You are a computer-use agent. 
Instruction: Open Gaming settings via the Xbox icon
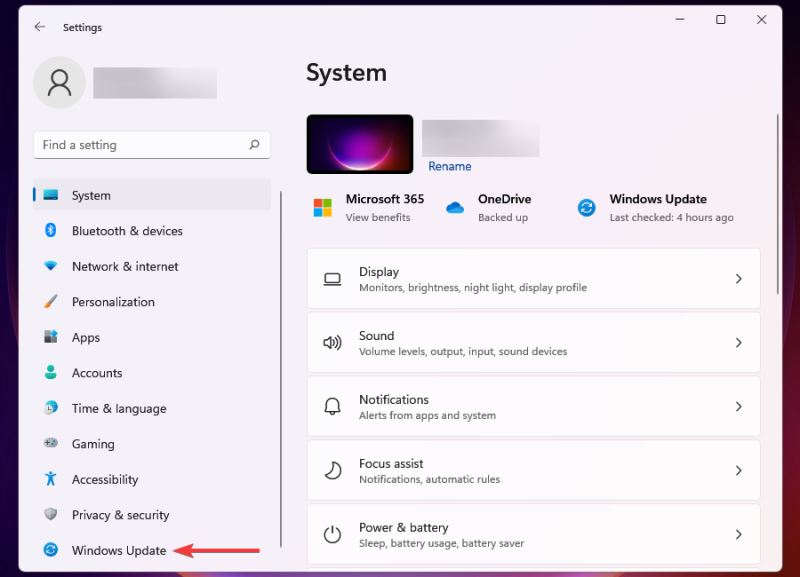51,443
